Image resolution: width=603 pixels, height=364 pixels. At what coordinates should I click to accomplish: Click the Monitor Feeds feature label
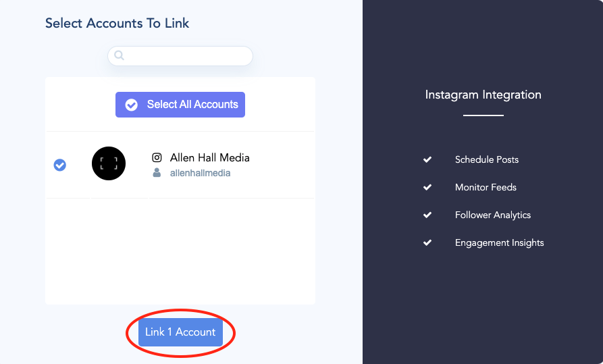486,187
